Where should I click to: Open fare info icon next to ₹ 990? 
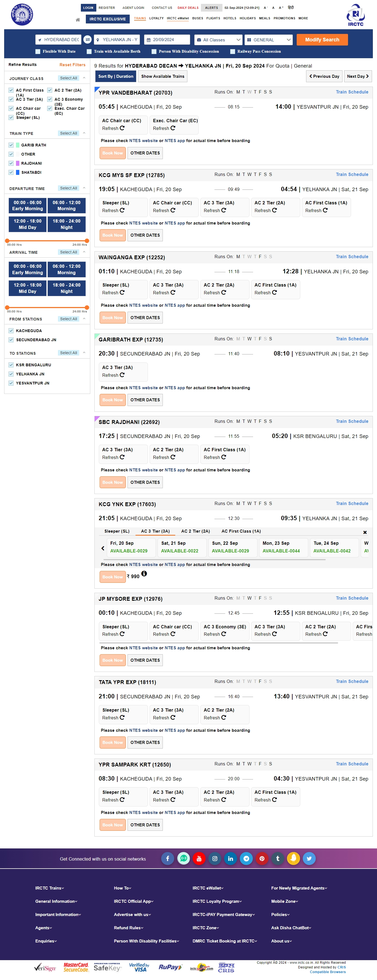pyautogui.click(x=144, y=574)
